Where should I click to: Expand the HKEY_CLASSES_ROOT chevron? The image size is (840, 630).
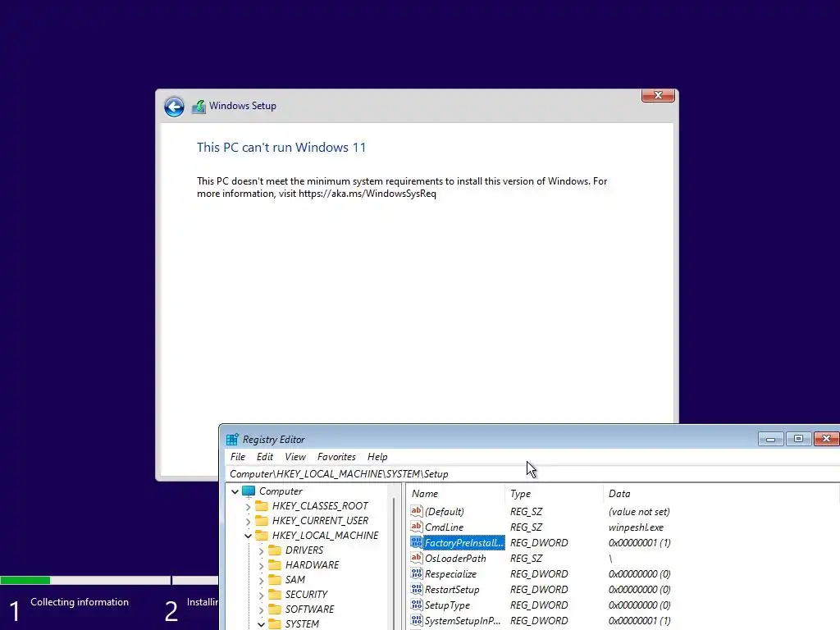point(248,506)
